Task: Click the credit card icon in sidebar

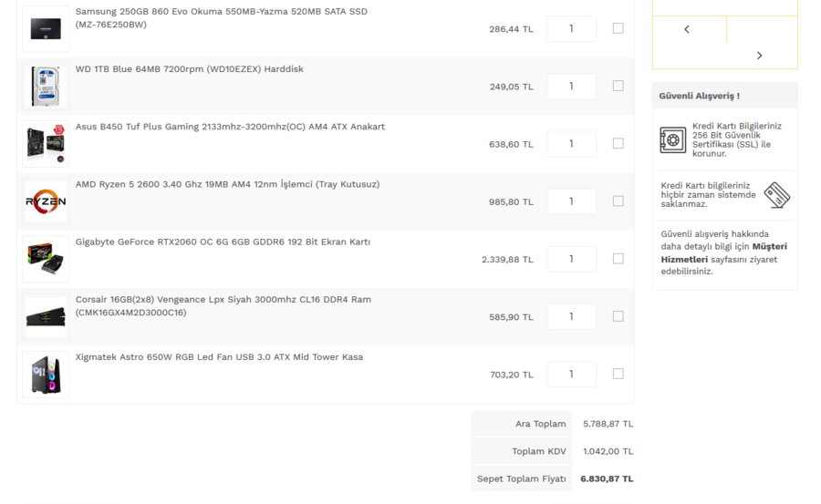Action: click(x=776, y=195)
